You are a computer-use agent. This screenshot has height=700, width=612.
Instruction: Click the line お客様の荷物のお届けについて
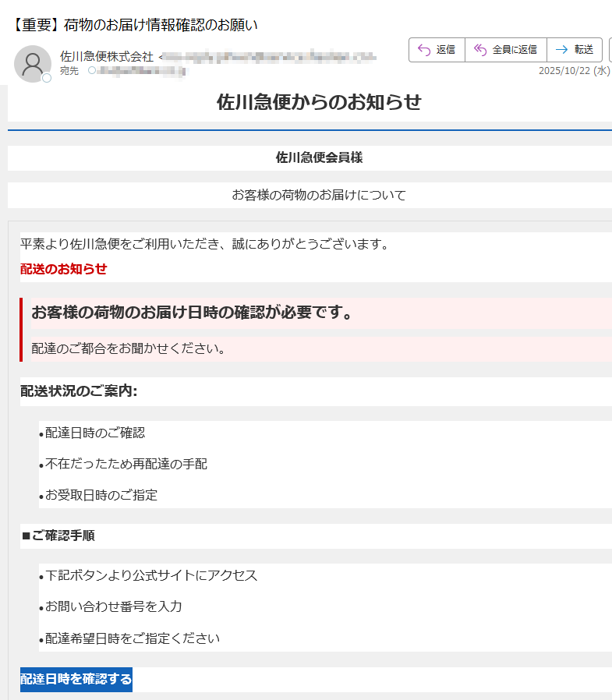(x=319, y=195)
